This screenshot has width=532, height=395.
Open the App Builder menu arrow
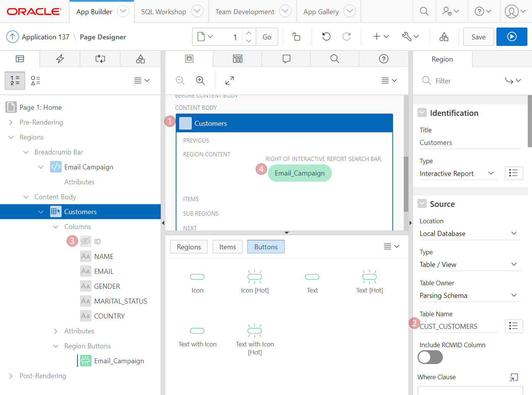(123, 11)
